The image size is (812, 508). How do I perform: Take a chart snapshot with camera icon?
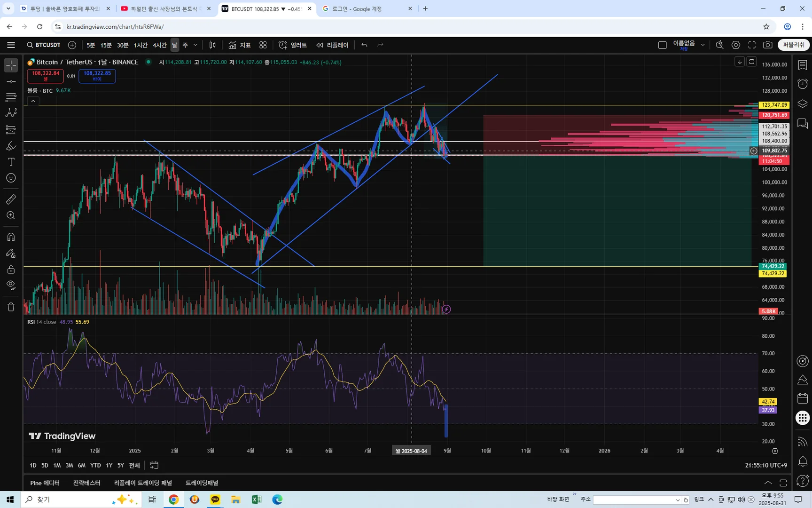[x=767, y=45]
